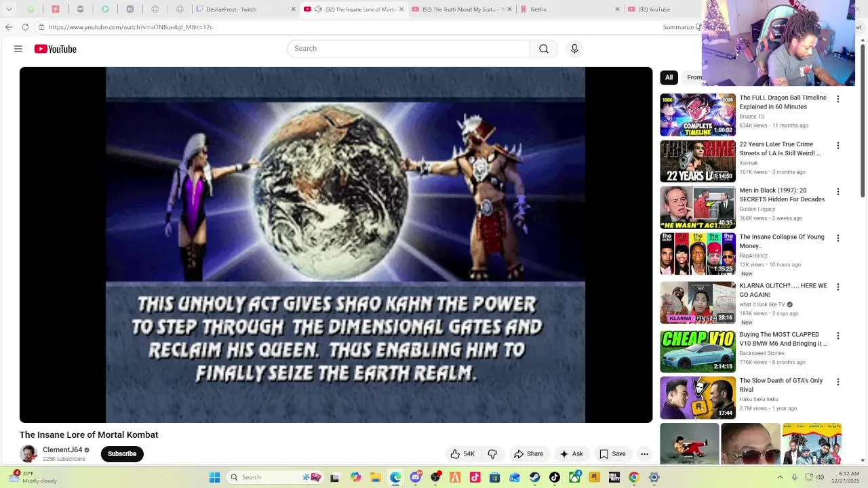Open The Slow Death of GTA's Rival title

(x=781, y=385)
